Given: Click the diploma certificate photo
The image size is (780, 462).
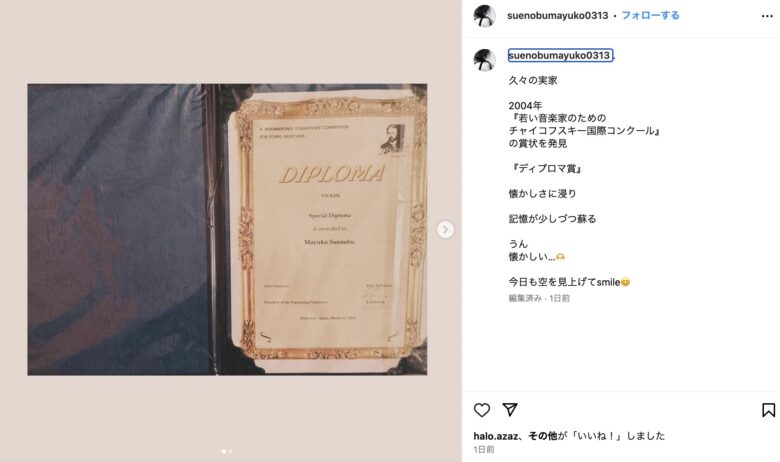Looking at the screenshot, I should tap(227, 229).
